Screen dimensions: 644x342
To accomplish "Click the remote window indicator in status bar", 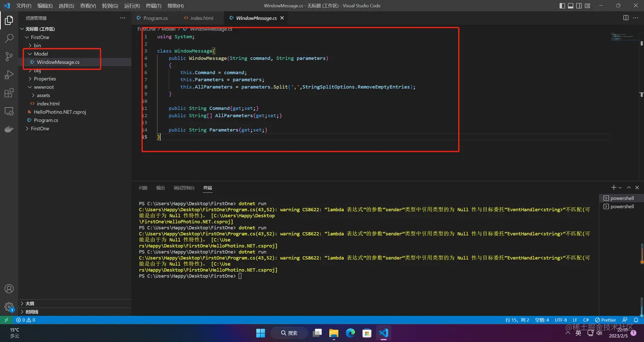I will 6,320.
